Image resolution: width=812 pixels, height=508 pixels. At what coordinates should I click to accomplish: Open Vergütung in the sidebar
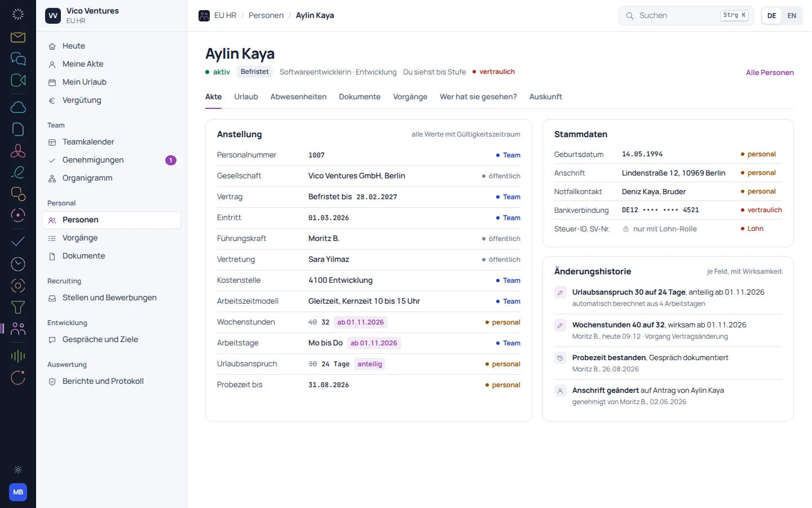111,100
